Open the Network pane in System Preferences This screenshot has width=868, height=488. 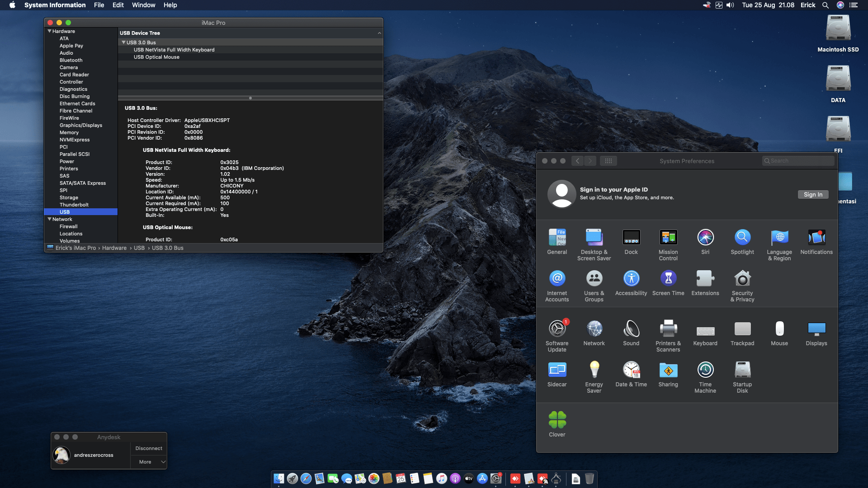pos(594,333)
